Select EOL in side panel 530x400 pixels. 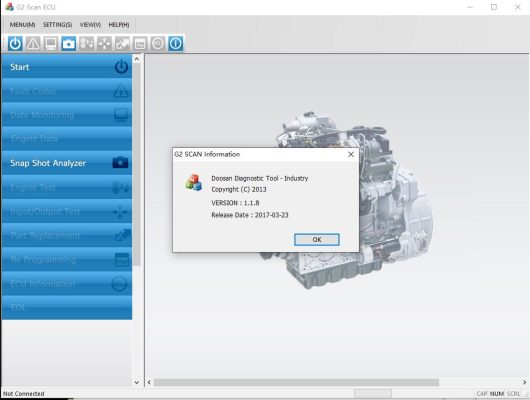coord(67,308)
